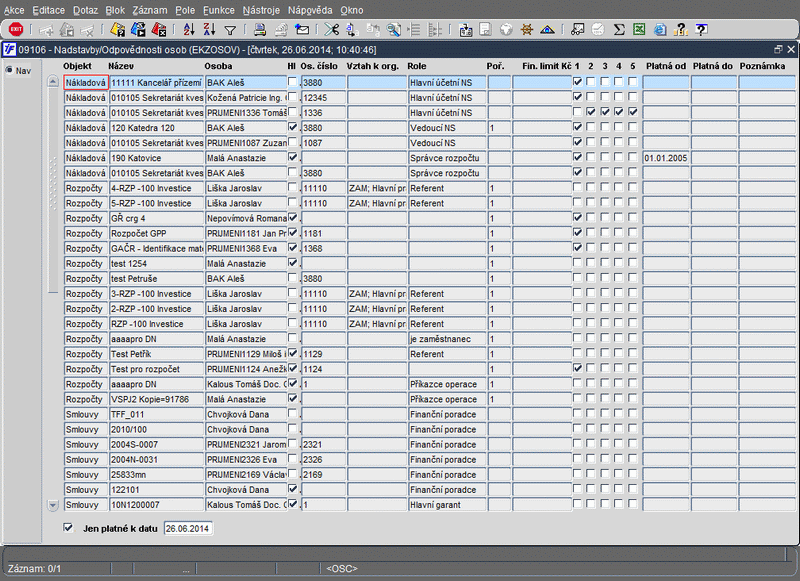
Task: Open the Dotaz menu
Action: (84, 10)
